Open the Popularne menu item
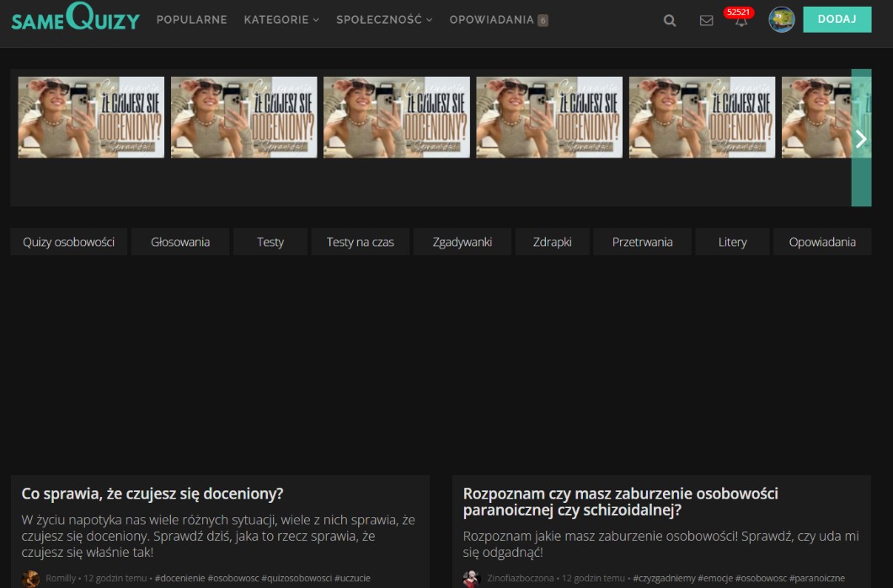This screenshot has width=893, height=588. click(191, 19)
